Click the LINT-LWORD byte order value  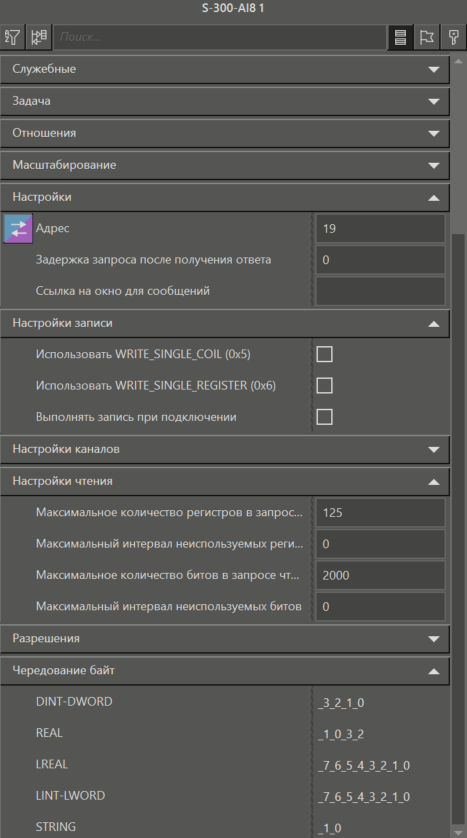click(364, 797)
